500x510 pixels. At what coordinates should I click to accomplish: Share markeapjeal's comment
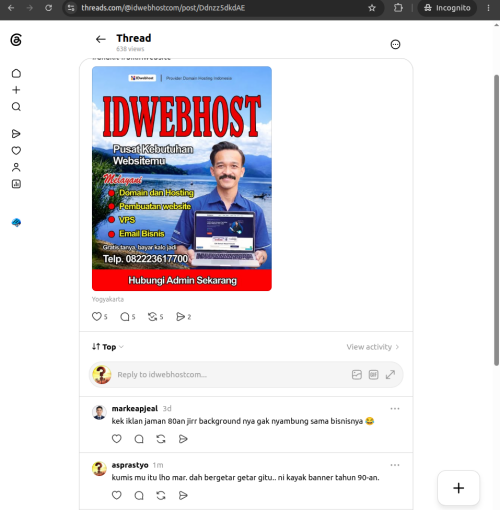pos(183,439)
